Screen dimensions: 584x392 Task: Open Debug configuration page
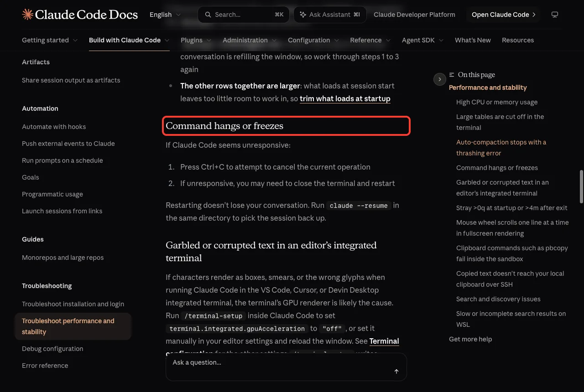52,349
